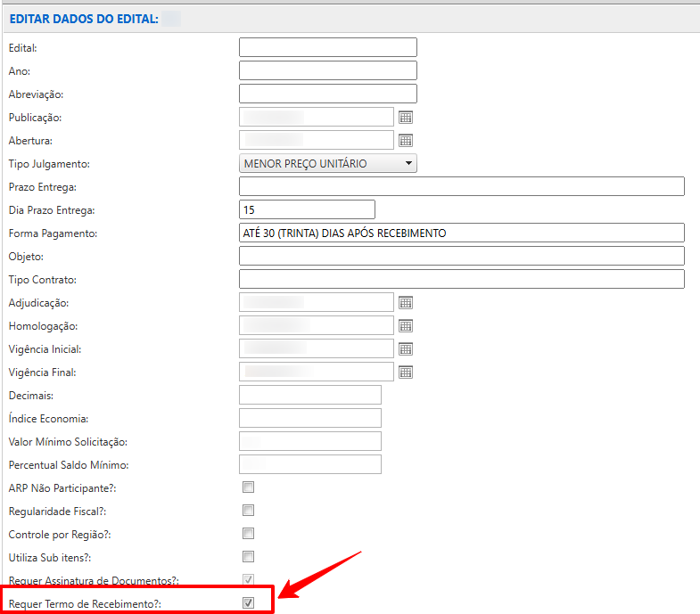Focus the Ano text field
This screenshot has width=700, height=614.
tap(328, 70)
